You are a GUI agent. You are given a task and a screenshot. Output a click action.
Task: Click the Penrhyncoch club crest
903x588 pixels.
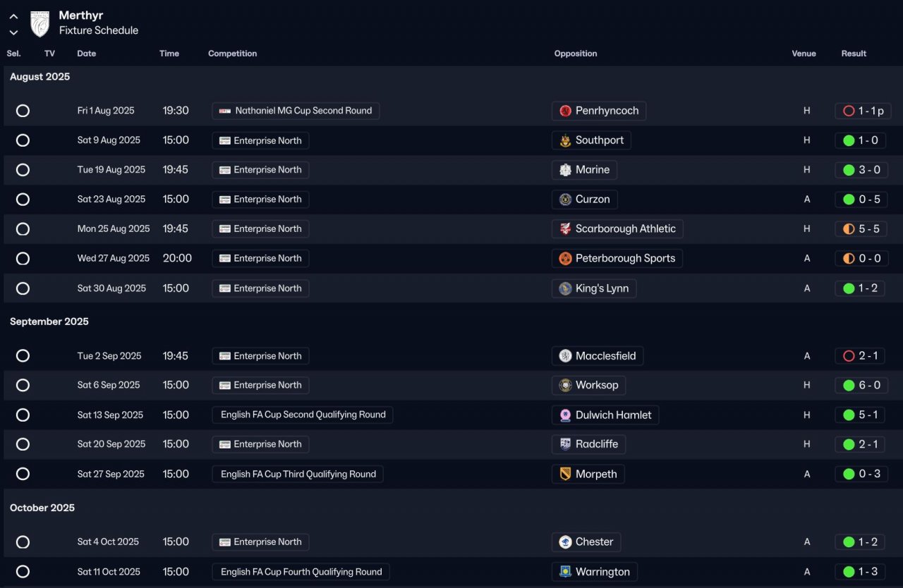click(x=565, y=111)
